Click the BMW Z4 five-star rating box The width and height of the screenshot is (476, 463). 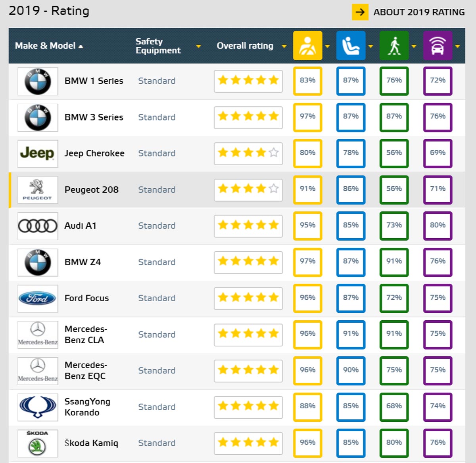248,262
